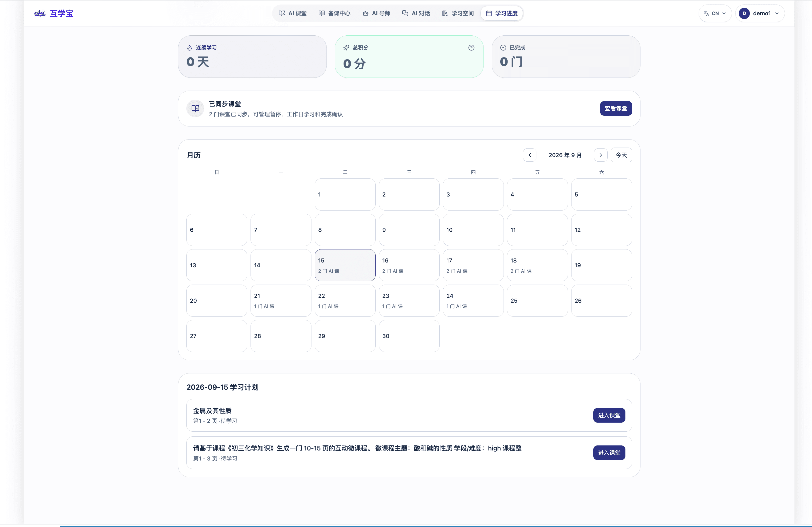Click the 今天 button
This screenshot has height=527, width=812.
coord(621,155)
